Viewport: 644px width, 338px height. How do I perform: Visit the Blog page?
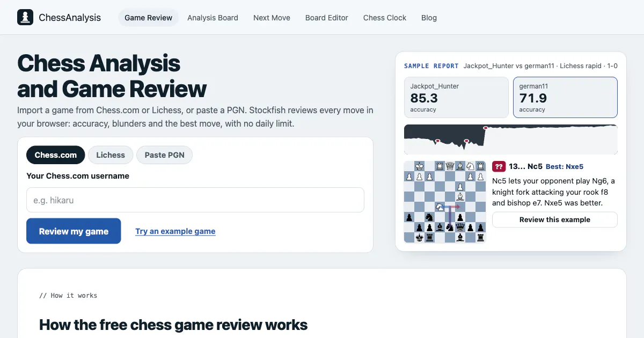(429, 18)
